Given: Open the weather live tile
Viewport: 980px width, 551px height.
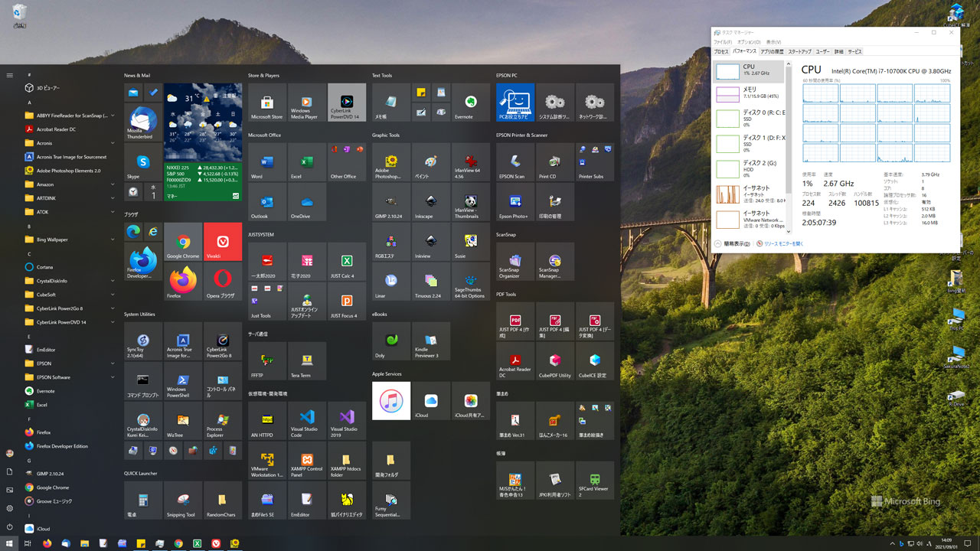Looking at the screenshot, I should [203, 122].
